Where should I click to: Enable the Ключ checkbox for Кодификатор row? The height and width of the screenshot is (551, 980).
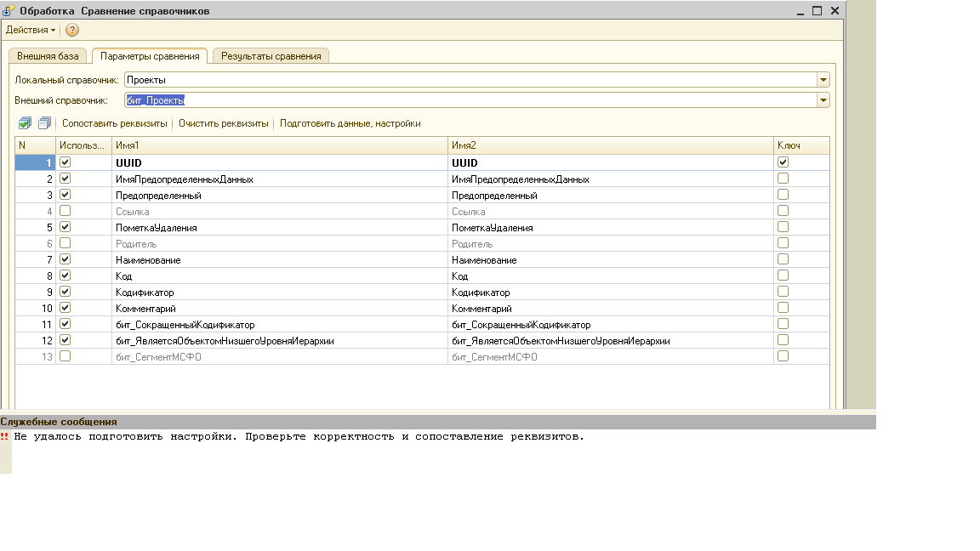783,292
